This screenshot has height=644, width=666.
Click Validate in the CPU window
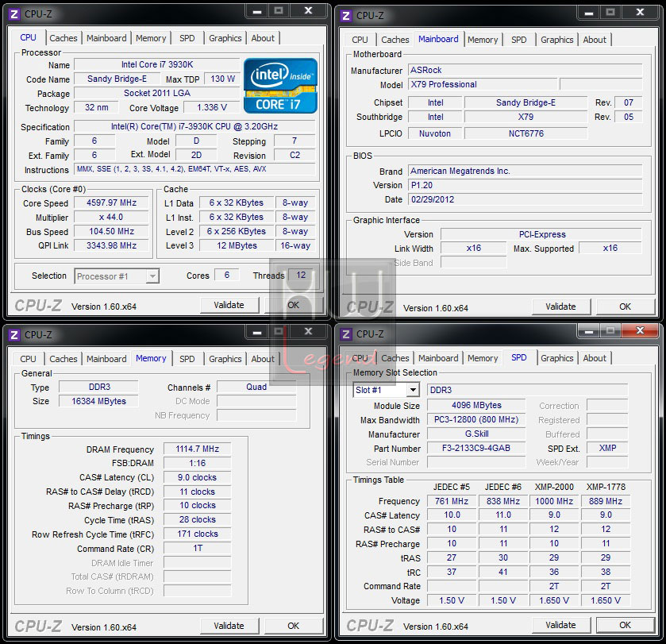[229, 305]
